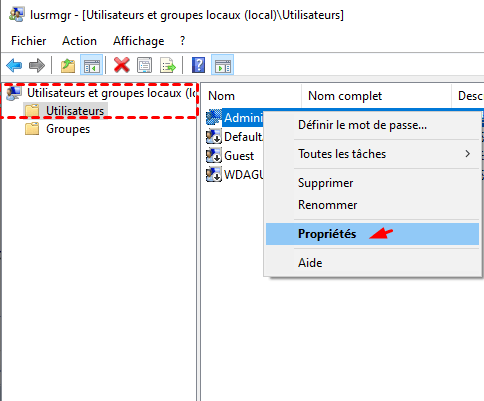
Task: Click the blue Back arrow icon
Action: pyautogui.click(x=14, y=65)
